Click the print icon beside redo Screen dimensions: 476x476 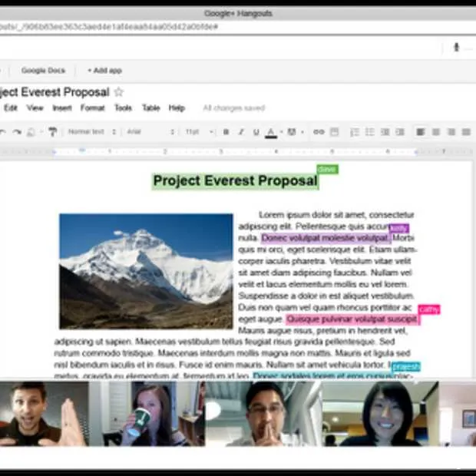[31, 132]
